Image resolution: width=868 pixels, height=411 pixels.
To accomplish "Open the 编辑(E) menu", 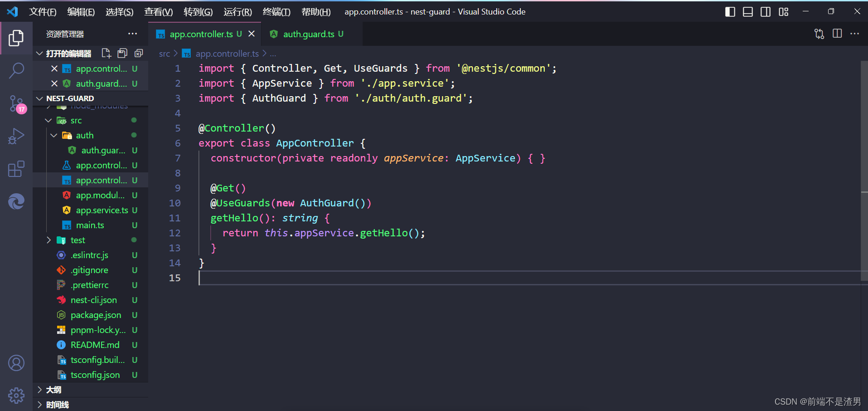I will coord(81,12).
